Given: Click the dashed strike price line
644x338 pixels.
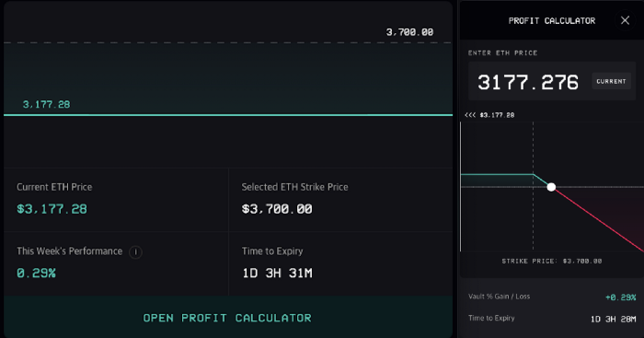Looking at the screenshot, I should 228,42.
